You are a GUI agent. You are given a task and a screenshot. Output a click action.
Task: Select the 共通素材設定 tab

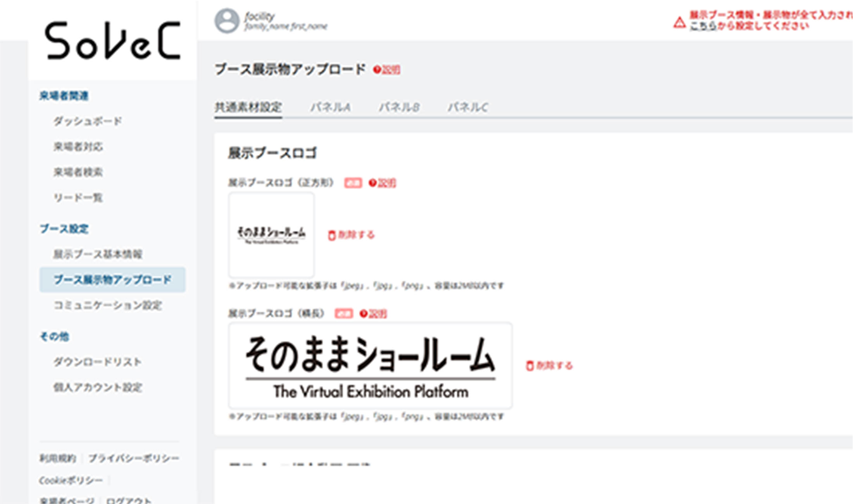[x=248, y=107]
